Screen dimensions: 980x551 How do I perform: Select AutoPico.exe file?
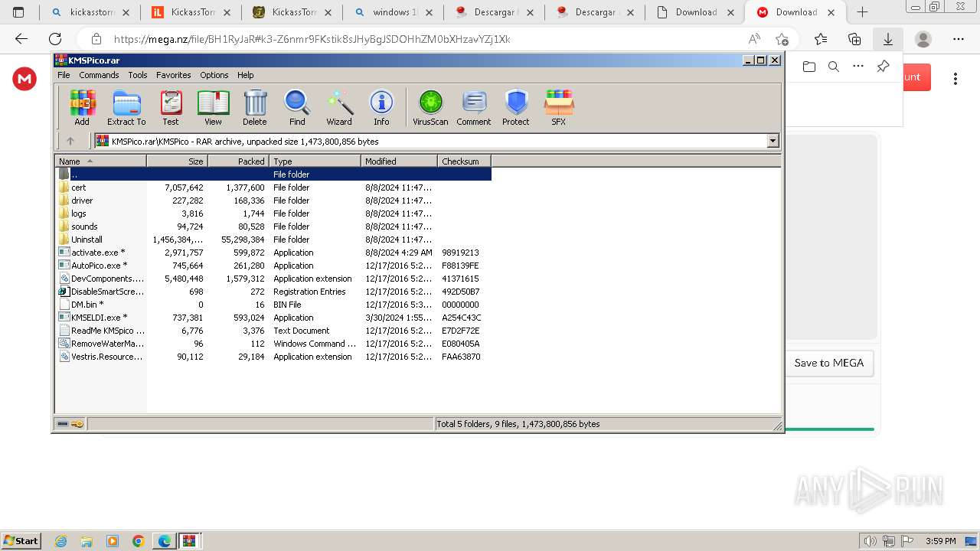click(273, 266)
